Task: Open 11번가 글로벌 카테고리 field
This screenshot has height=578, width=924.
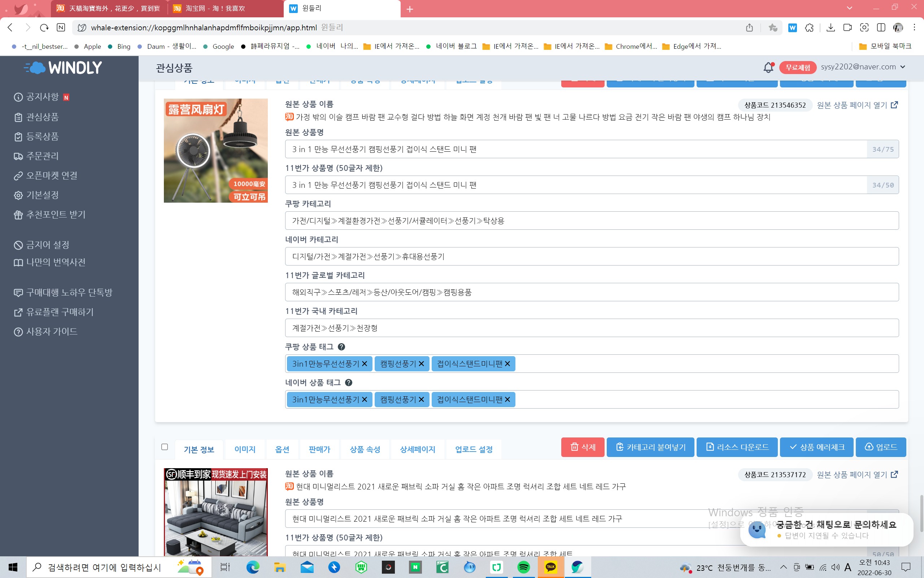Action: (x=592, y=292)
